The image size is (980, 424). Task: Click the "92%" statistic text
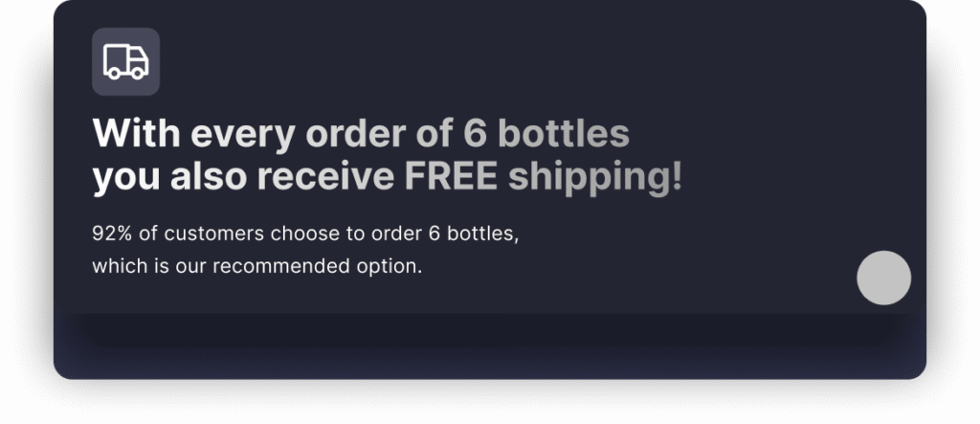pos(111,234)
